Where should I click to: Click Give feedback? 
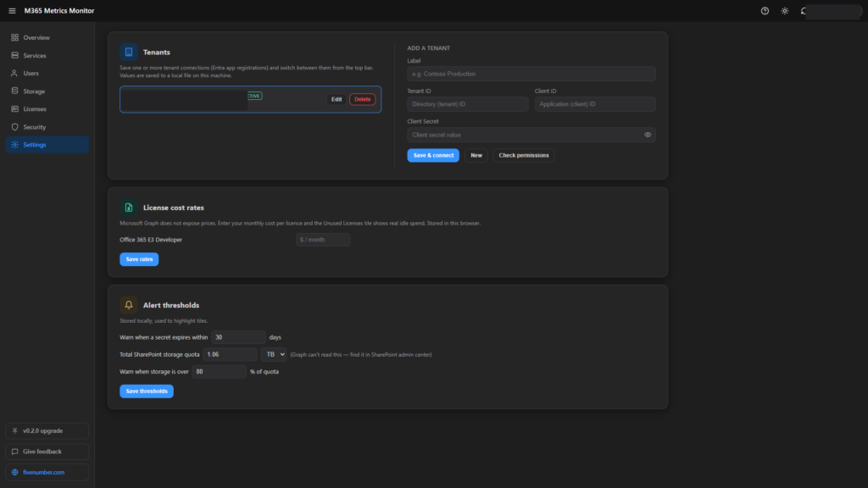[47, 452]
